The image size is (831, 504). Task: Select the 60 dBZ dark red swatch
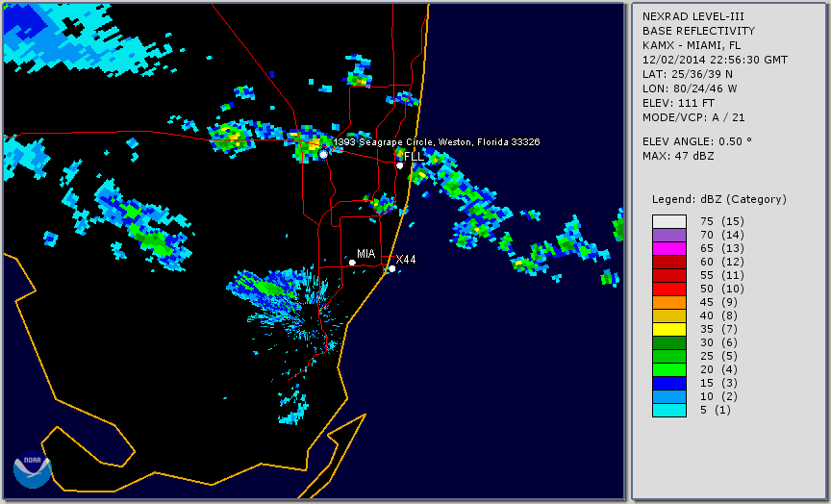click(x=668, y=262)
